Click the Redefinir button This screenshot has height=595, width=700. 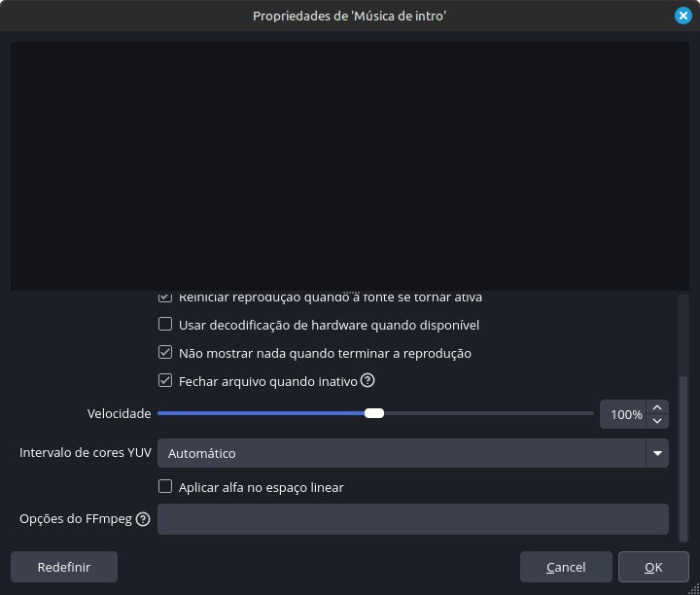tap(64, 567)
